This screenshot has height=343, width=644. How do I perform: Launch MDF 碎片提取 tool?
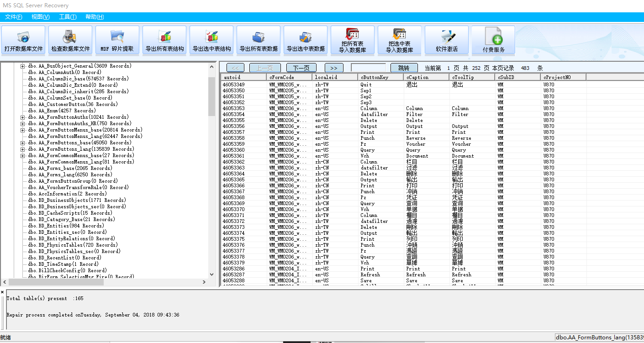click(x=117, y=40)
